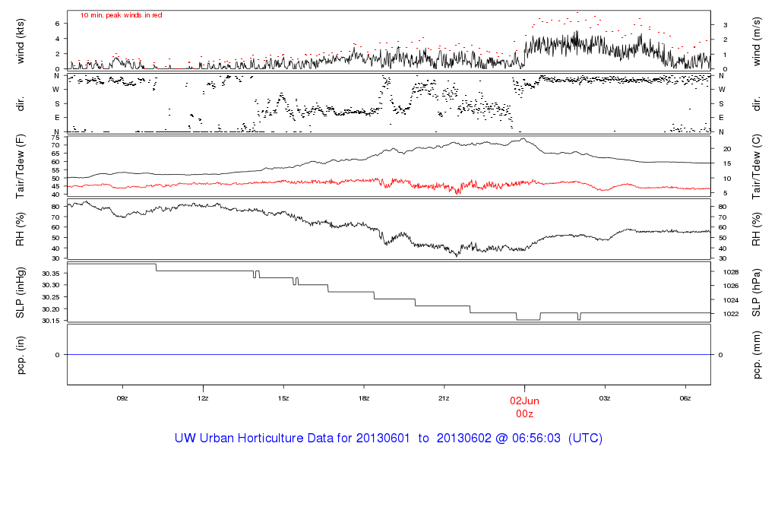Click the title 'UW Urban Horticulture Data' caption
This screenshot has width=778, height=532.
[x=388, y=439]
